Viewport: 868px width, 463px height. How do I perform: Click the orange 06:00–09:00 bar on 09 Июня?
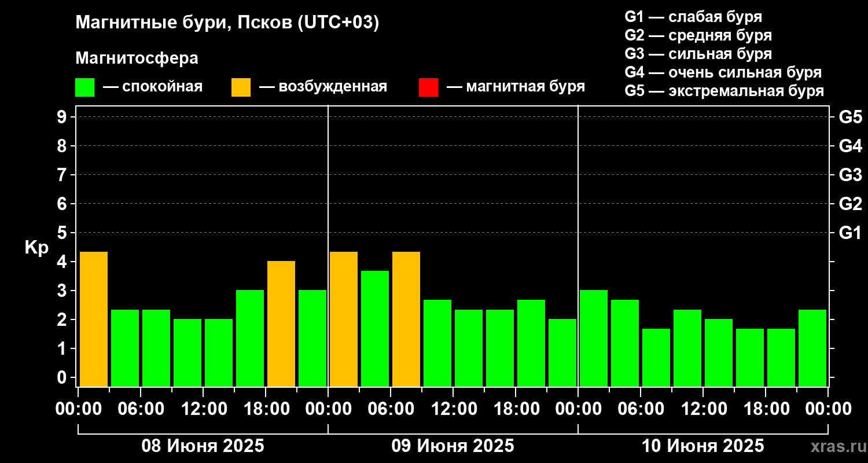[406, 319]
